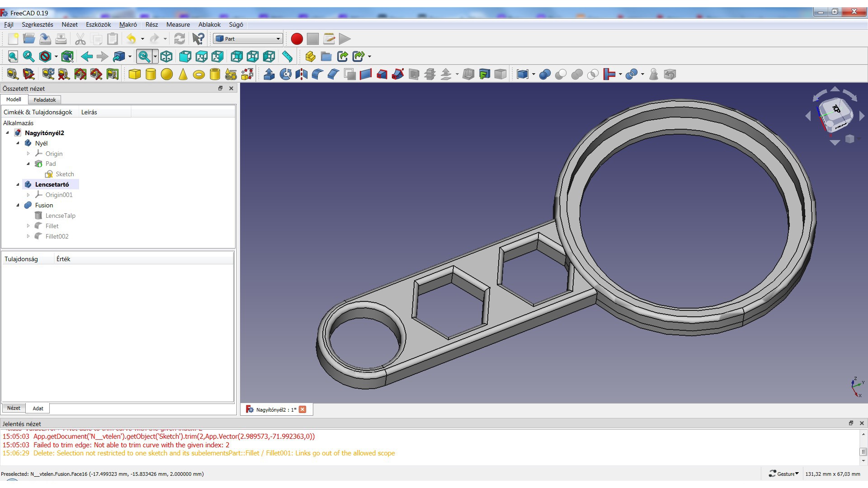Toggle floating of the Összetett nézet panel
The image size is (868, 488).
click(x=221, y=89)
